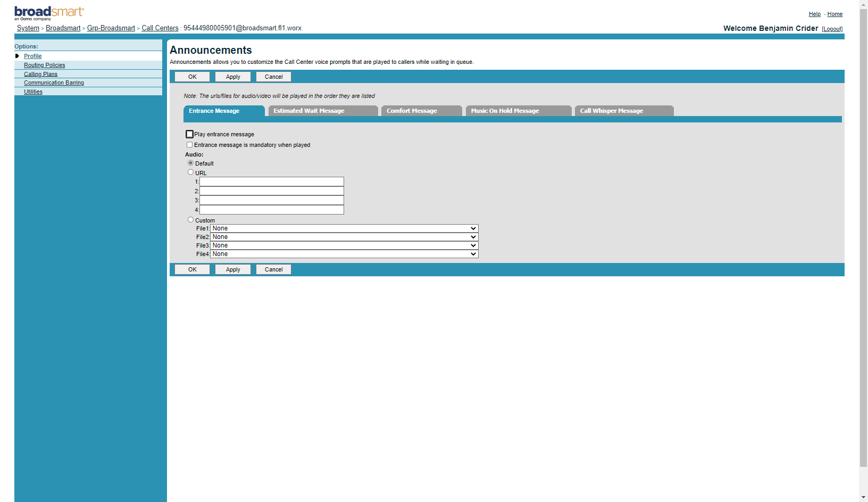Open the File4 dropdown
868x502 pixels.
[x=345, y=254]
